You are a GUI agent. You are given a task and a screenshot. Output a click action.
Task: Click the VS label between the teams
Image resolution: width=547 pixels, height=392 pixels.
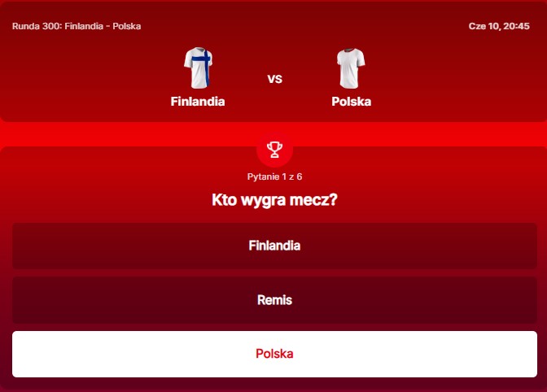pos(274,79)
